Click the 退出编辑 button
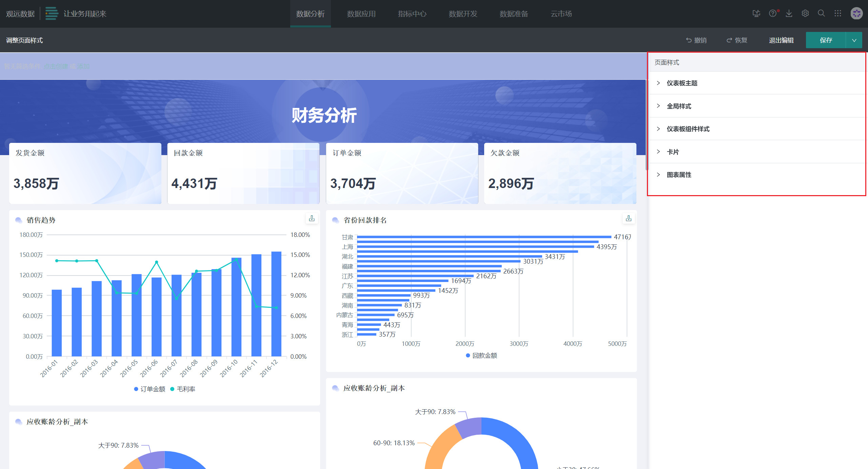 (781, 40)
